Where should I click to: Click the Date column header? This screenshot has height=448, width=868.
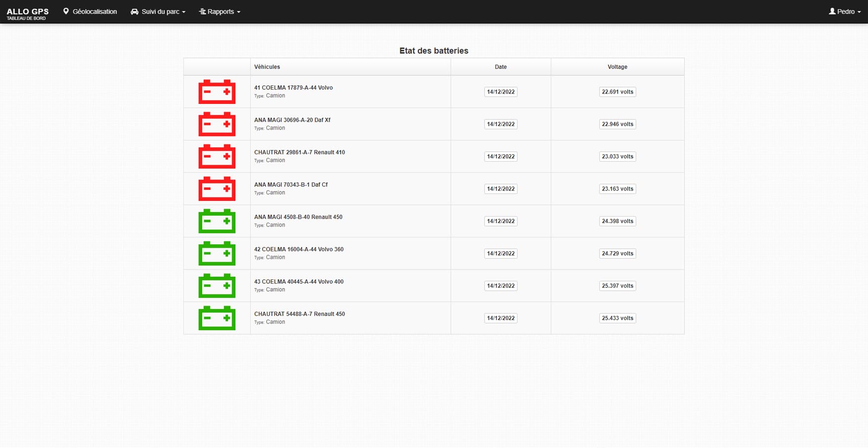500,67
